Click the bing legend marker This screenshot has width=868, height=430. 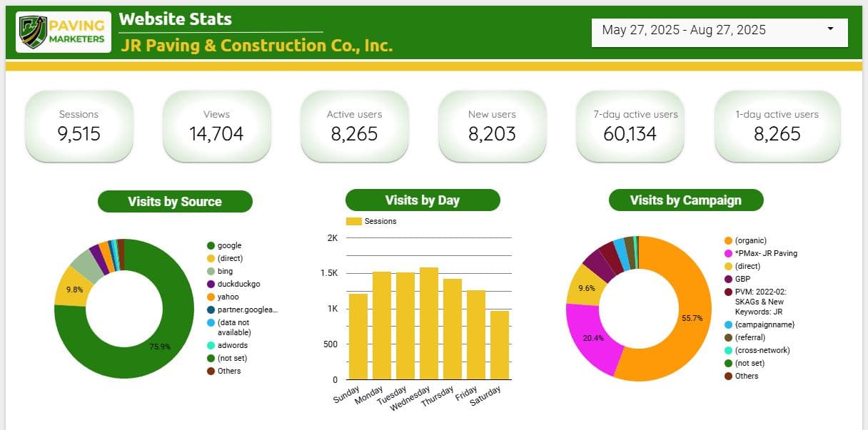tap(211, 272)
